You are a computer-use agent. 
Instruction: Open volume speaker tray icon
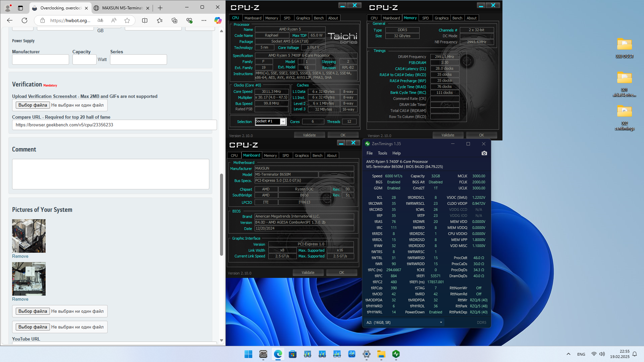point(602,354)
